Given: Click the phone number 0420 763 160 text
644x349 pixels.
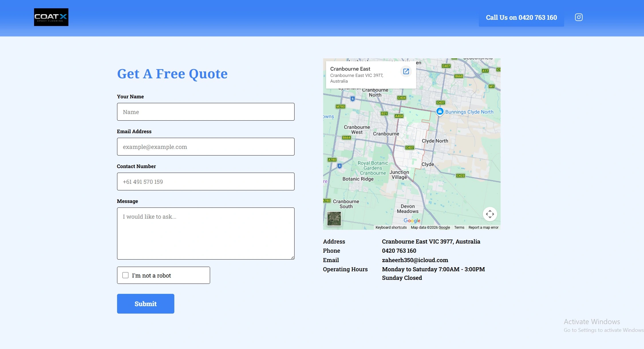Looking at the screenshot, I should (399, 251).
